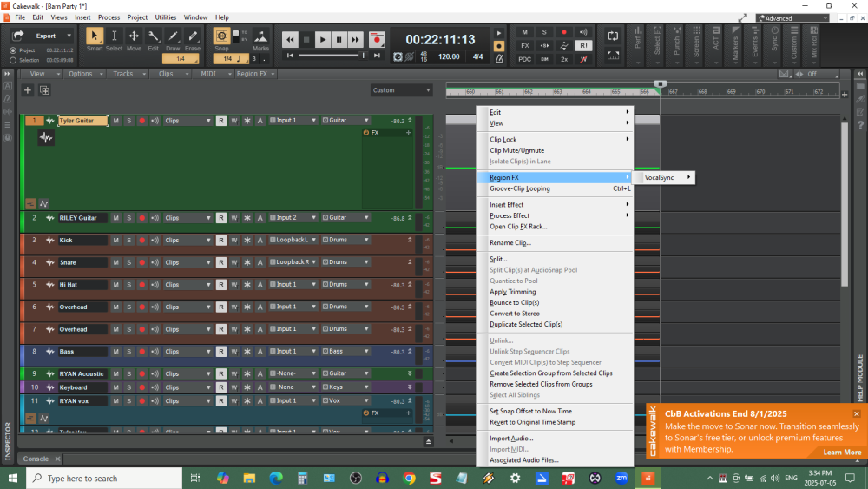This screenshot has height=489, width=868.
Task: Choose Bounce to Clip(s) in context menu
Action: 555,302
